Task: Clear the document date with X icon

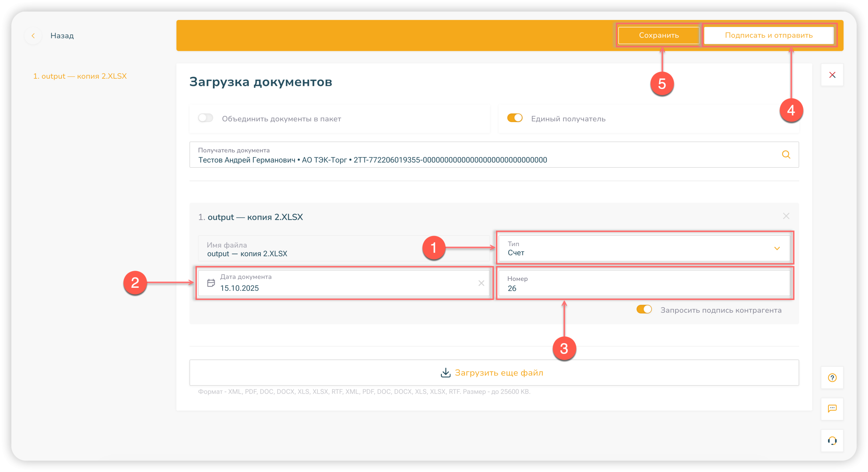Action: click(x=481, y=283)
